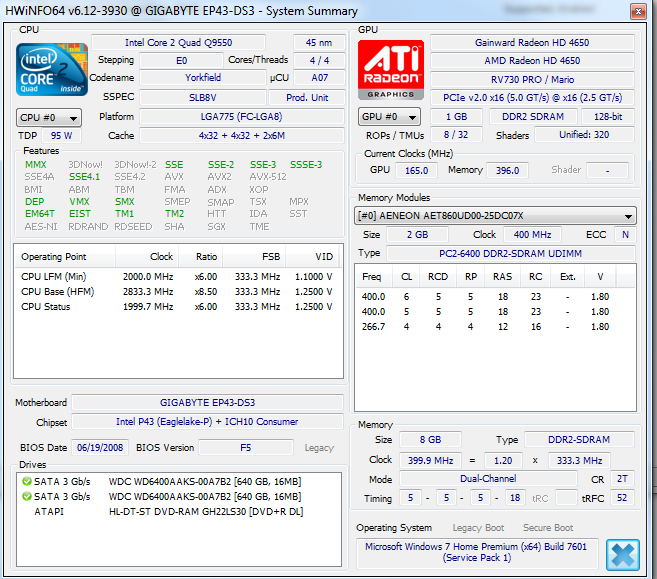This screenshot has width=657, height=579.
Task: Click green check icon of first SATA drive
Action: pos(27,481)
